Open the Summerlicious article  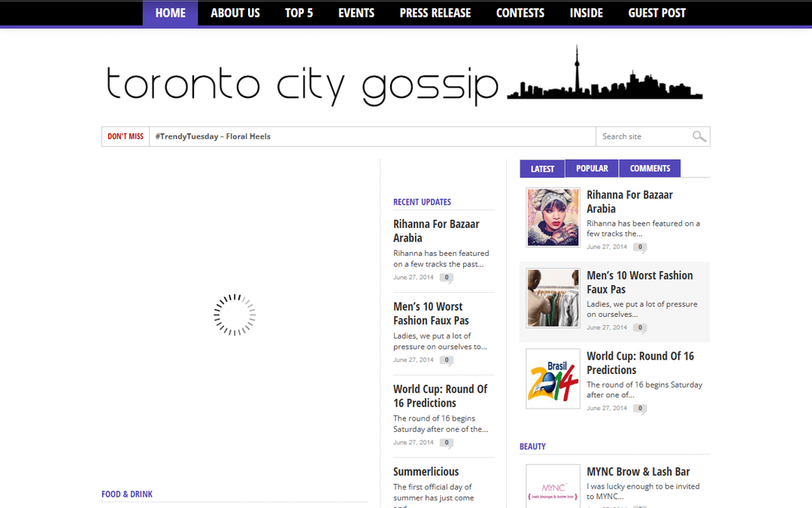pyautogui.click(x=426, y=472)
